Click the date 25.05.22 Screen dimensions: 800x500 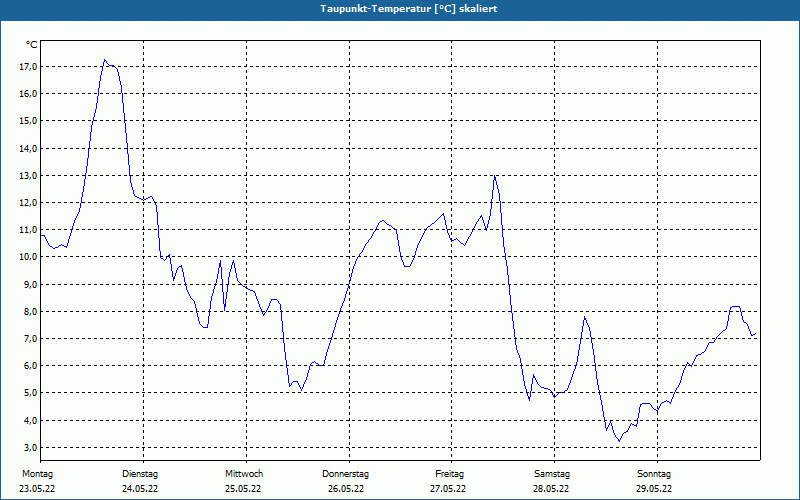click(243, 489)
